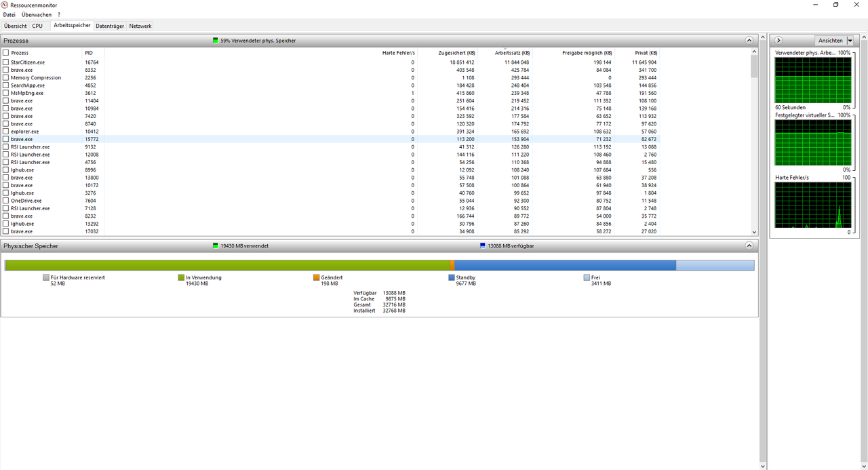The image size is (868, 470).
Task: Open the Datei menu
Action: [9, 14]
